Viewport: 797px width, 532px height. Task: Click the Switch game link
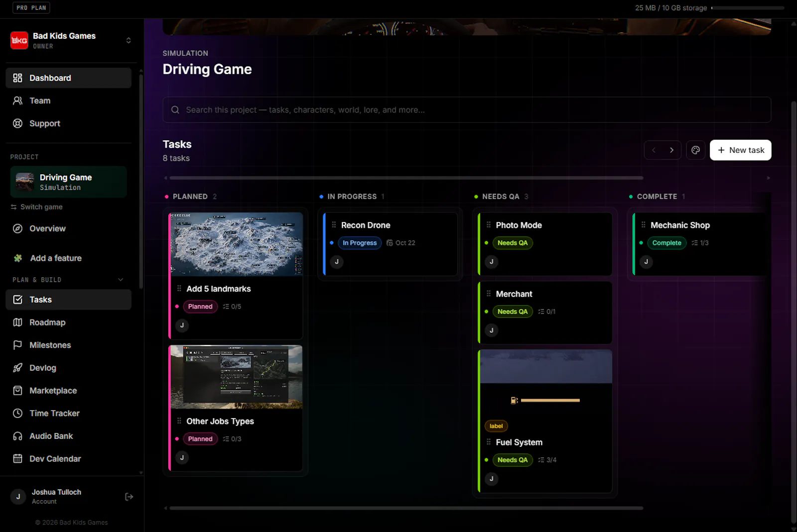(36, 207)
